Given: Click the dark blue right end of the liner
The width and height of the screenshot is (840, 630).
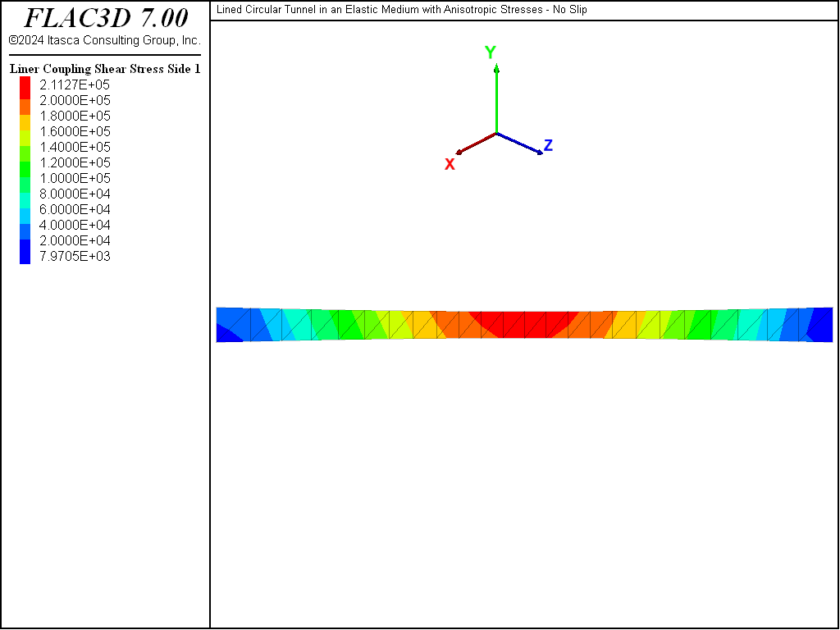Looking at the screenshot, I should [820, 325].
